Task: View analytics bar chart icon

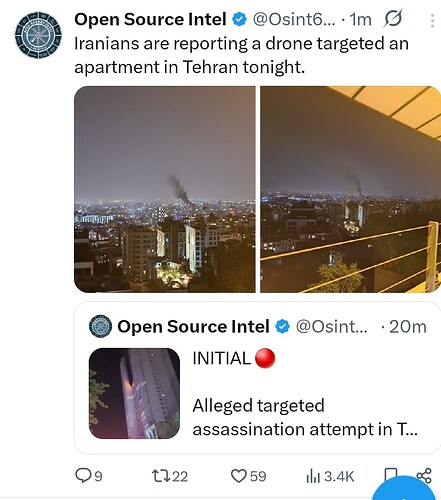Action: (313, 476)
